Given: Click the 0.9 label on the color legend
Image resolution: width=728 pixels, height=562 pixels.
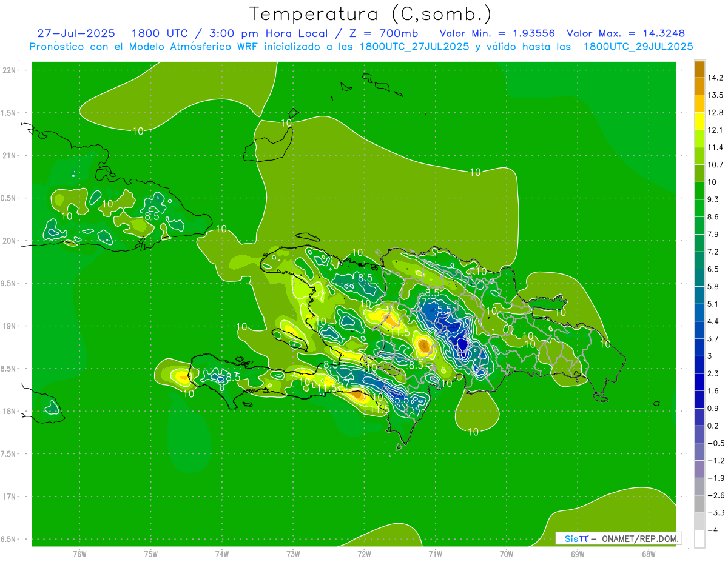Looking at the screenshot, I should 713,408.
